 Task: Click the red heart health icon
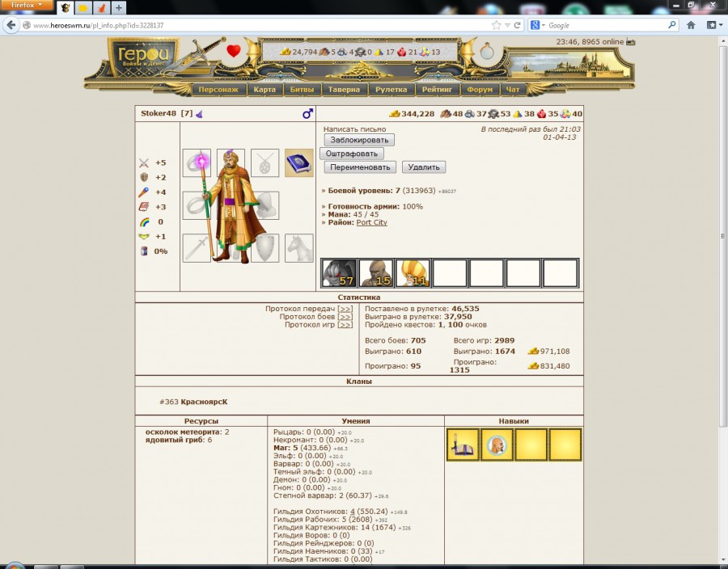234,51
